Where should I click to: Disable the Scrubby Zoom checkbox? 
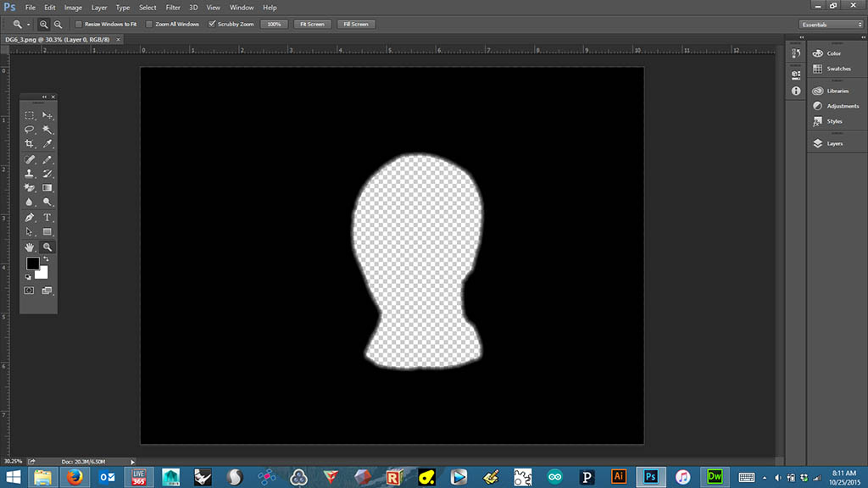pyautogui.click(x=211, y=25)
